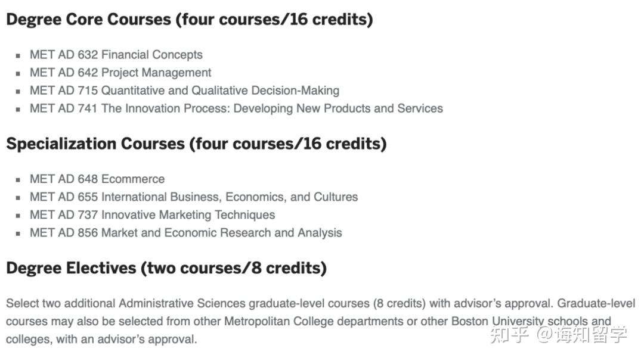Click the bullet beside MET AD 856
The width and height of the screenshot is (644, 361).
tap(19, 233)
